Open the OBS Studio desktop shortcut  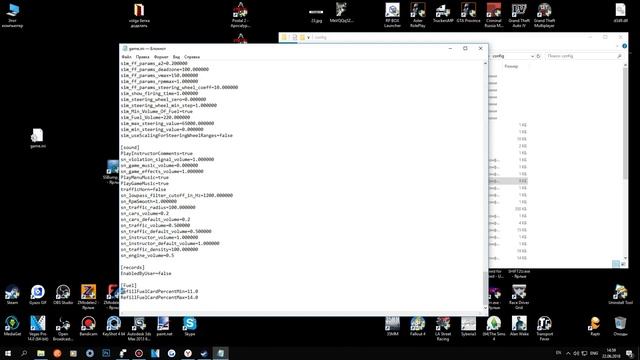[x=63, y=295]
